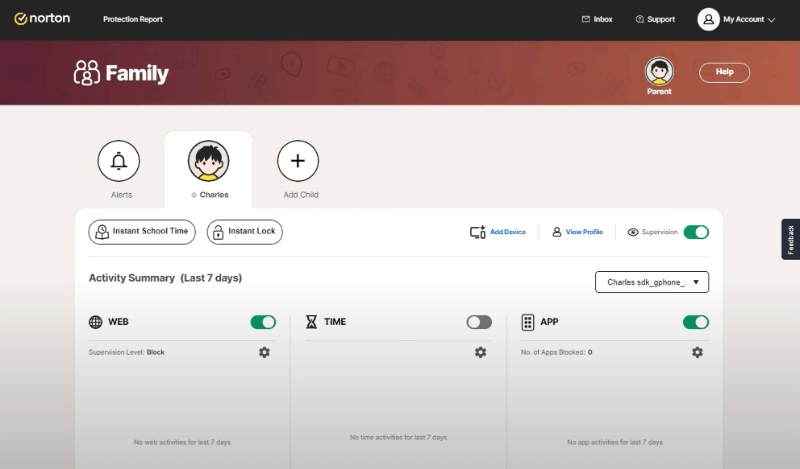
Task: Click the TIME hourglass icon
Action: click(311, 322)
